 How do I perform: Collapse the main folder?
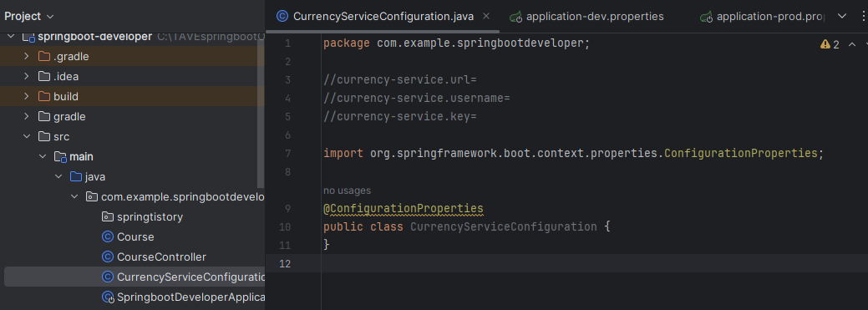click(x=42, y=156)
